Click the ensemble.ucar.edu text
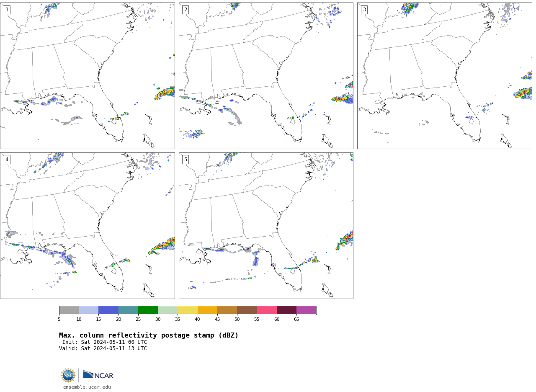Image resolution: width=536 pixels, height=392 pixels. coord(87,387)
